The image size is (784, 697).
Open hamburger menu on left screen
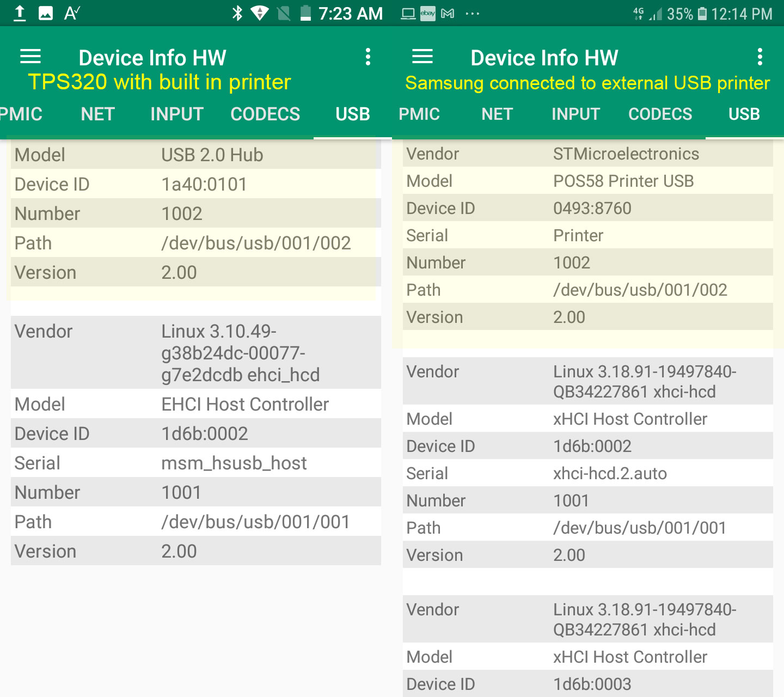click(x=30, y=57)
